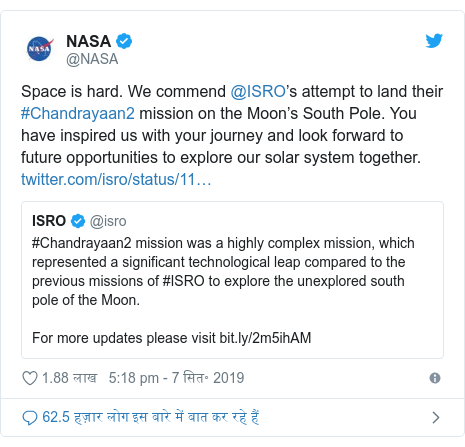Open the 62.5 thousand people talking link

[151, 417]
